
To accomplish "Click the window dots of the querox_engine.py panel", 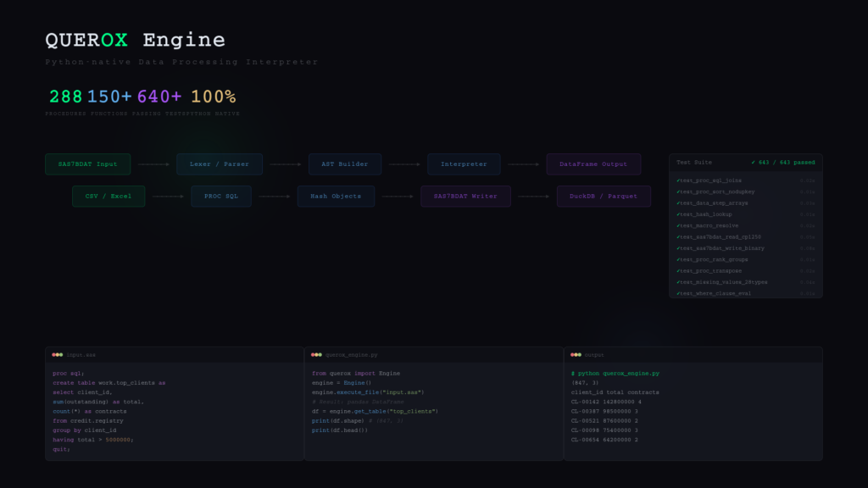I will point(317,355).
